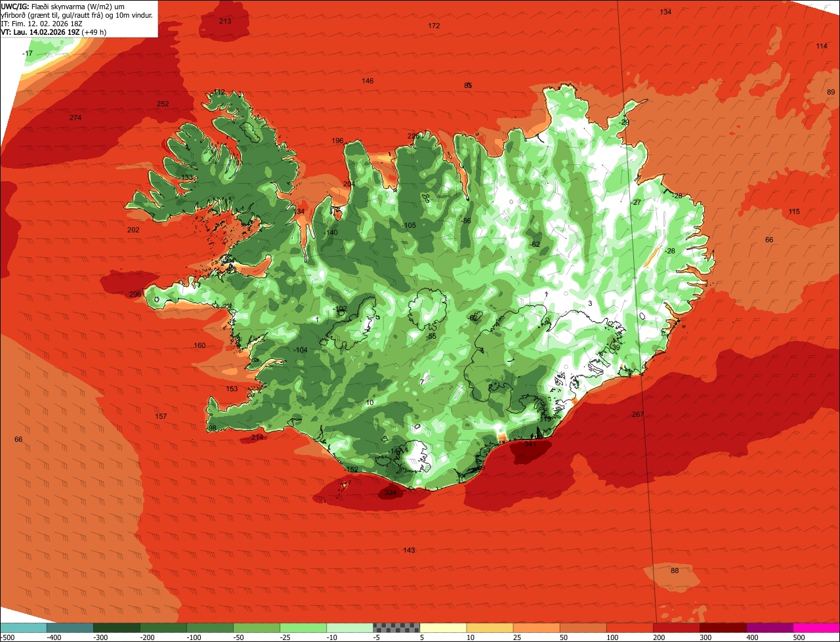
Task: Select legend swatch between -100 and -50
Action: point(210,628)
